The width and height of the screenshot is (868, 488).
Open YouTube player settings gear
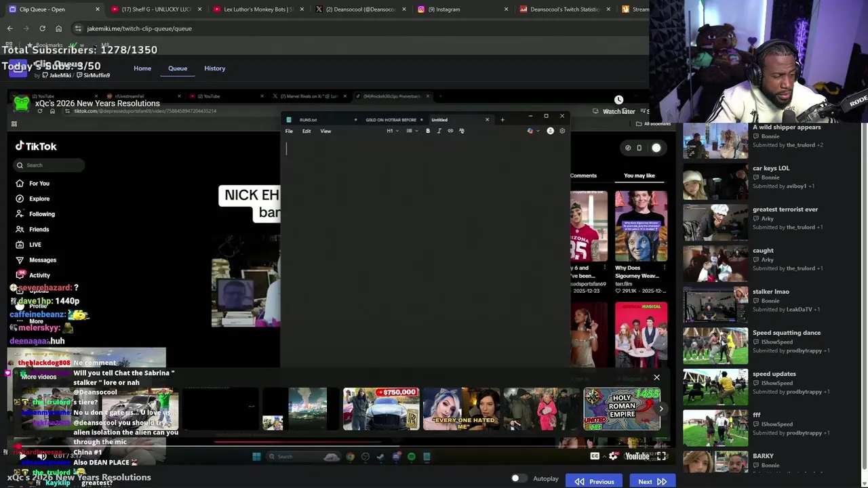tap(613, 456)
